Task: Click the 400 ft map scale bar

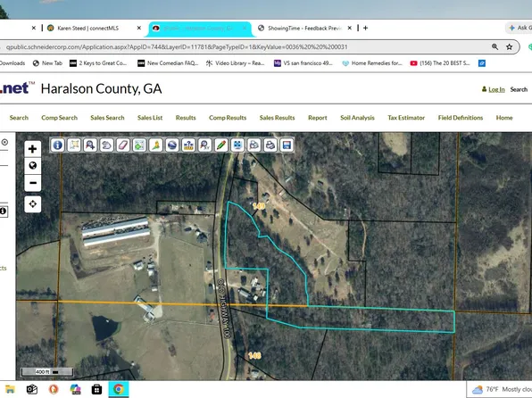Action: (x=46, y=372)
